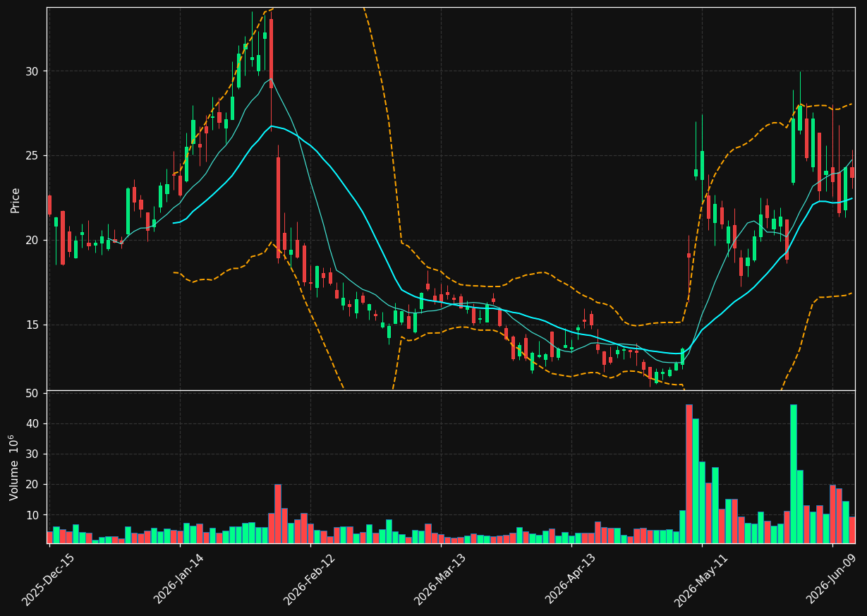Image resolution: width=867 pixels, height=616 pixels.
Task: Click the 2026-Jan-14 date label
Action: pos(179,579)
